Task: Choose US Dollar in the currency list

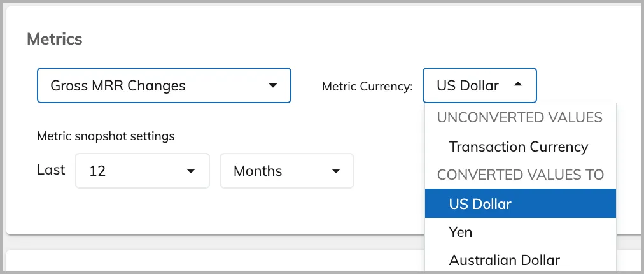Action: [521, 203]
